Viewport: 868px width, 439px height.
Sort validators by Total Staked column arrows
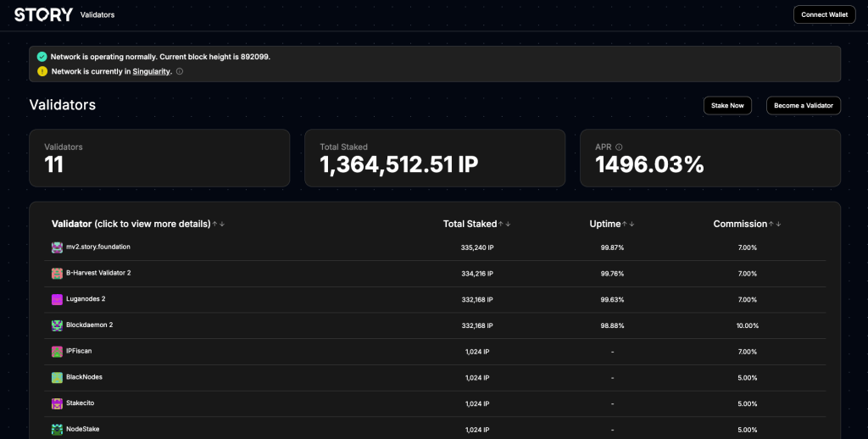[x=504, y=225]
